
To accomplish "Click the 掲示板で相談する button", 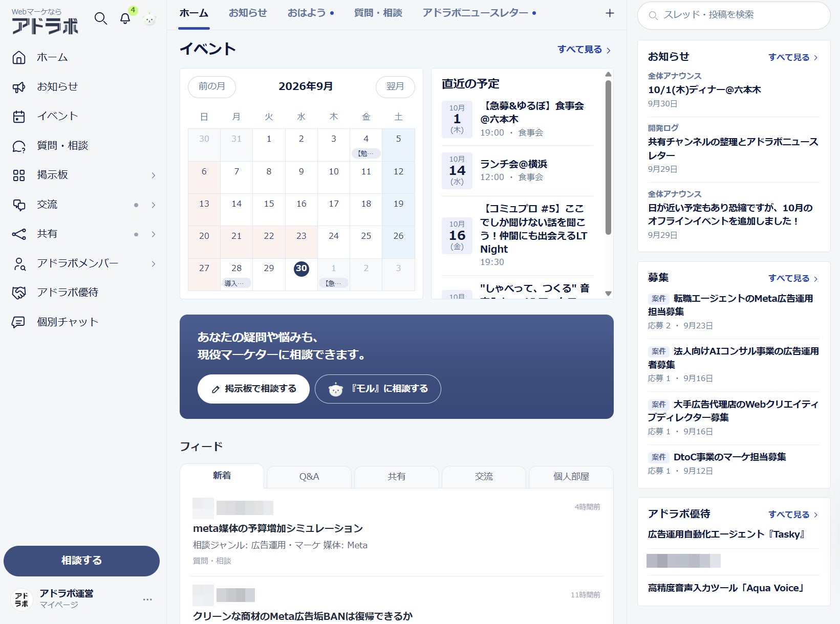I will click(x=254, y=389).
